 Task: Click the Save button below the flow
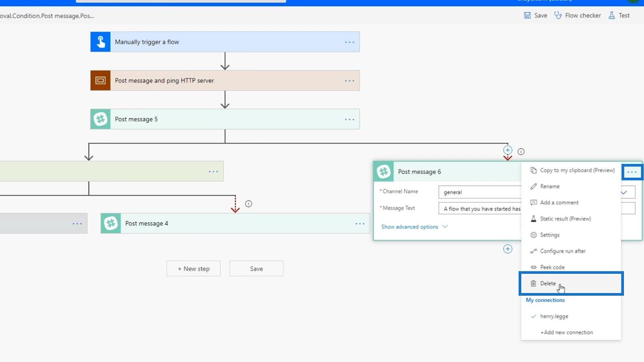256,269
